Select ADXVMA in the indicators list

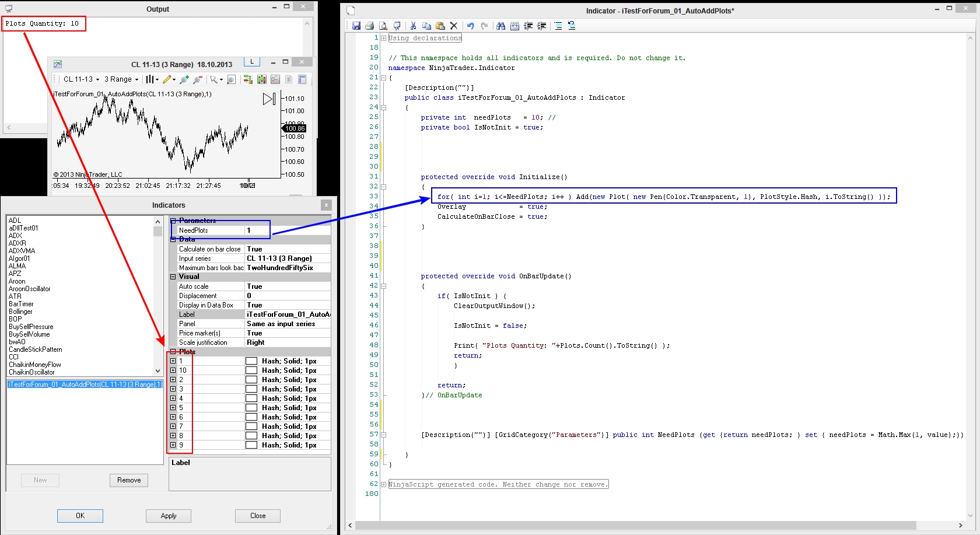pyautogui.click(x=22, y=251)
